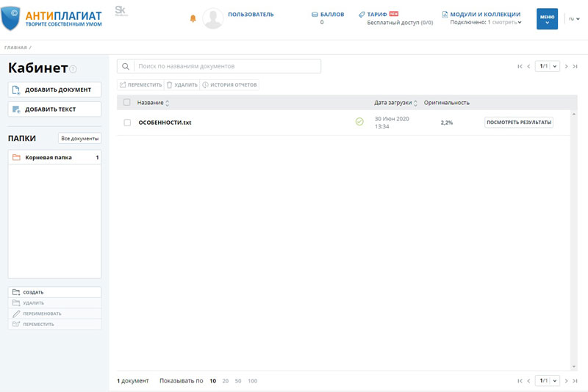
Task: Select all documents with header checkbox
Action: tap(127, 103)
